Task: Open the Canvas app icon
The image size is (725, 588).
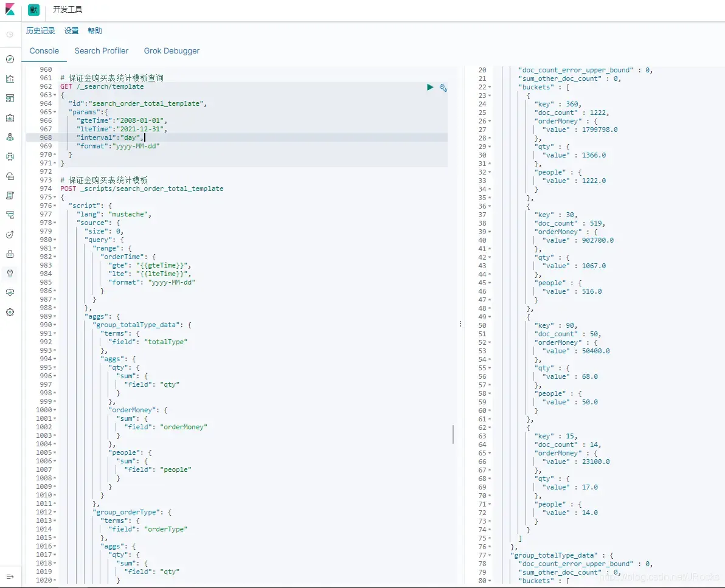Action: (x=10, y=117)
